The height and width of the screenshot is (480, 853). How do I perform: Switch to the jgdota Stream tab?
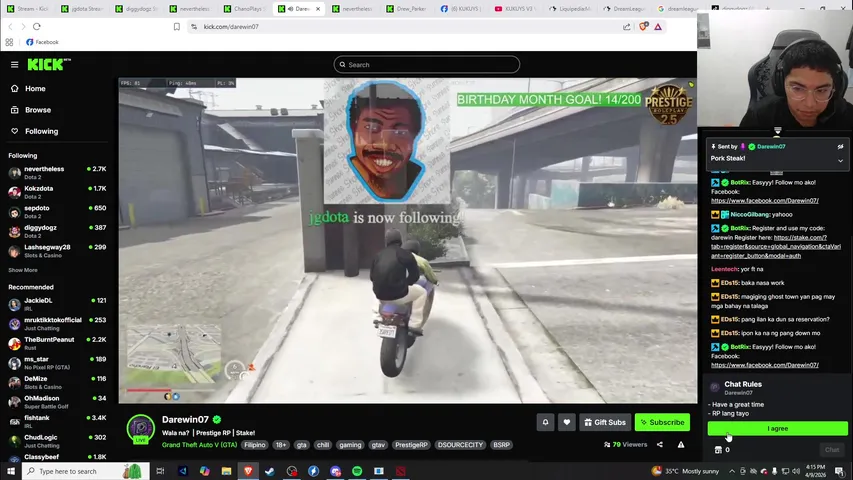[82, 9]
